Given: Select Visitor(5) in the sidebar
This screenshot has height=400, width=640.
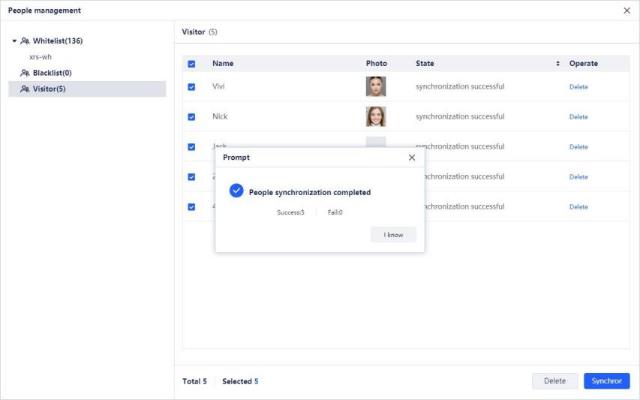Looking at the screenshot, I should click(x=50, y=89).
